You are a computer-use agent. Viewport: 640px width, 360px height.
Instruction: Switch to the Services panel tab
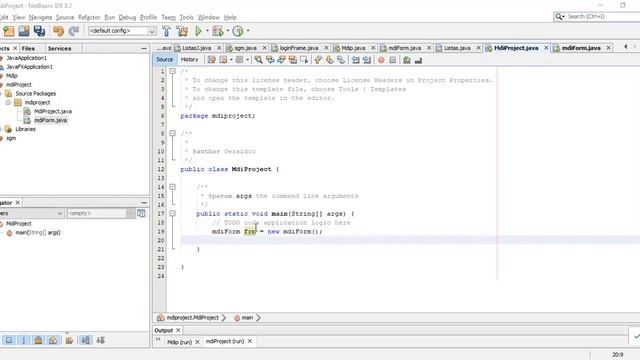(x=60, y=49)
